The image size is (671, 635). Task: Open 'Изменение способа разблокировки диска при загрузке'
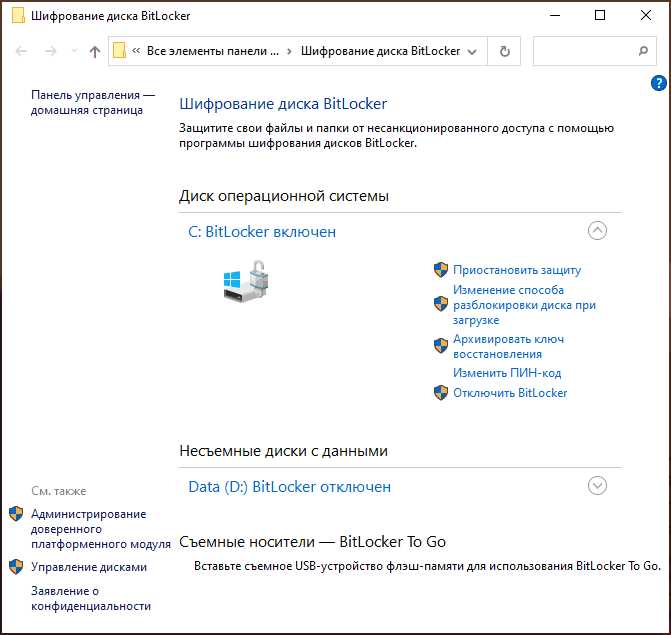pos(524,305)
